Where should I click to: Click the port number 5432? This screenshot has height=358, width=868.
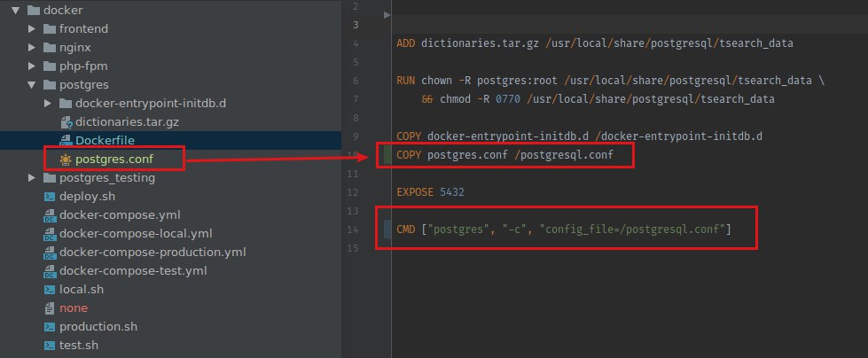pos(452,192)
